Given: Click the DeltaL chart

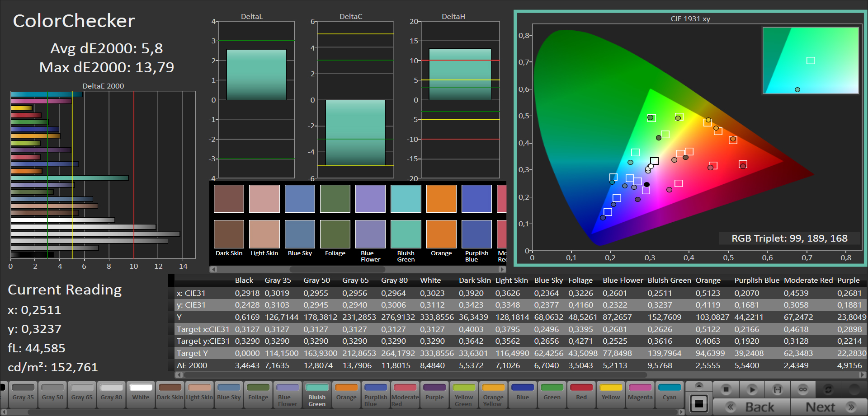Looking at the screenshot, I should tap(256, 99).
